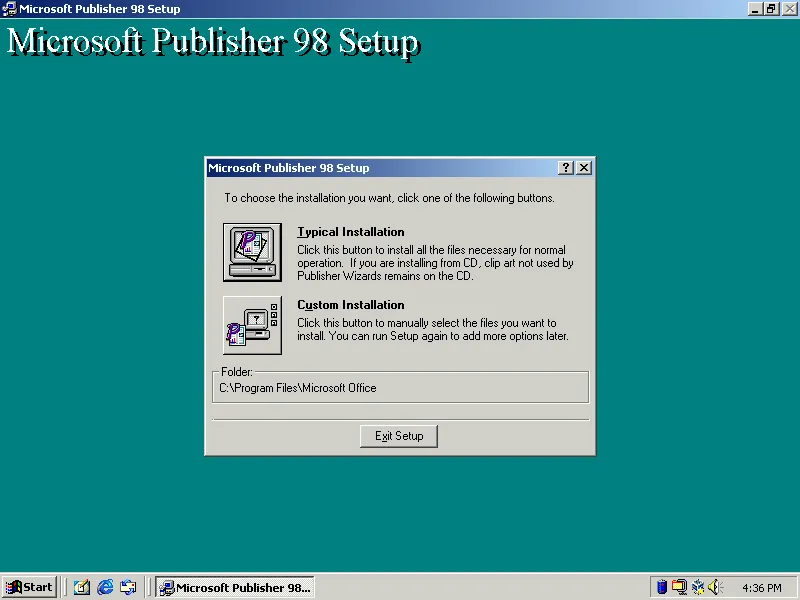Click the Custom Installation computer icon
Screen dimensions: 800x600
[x=252, y=325]
